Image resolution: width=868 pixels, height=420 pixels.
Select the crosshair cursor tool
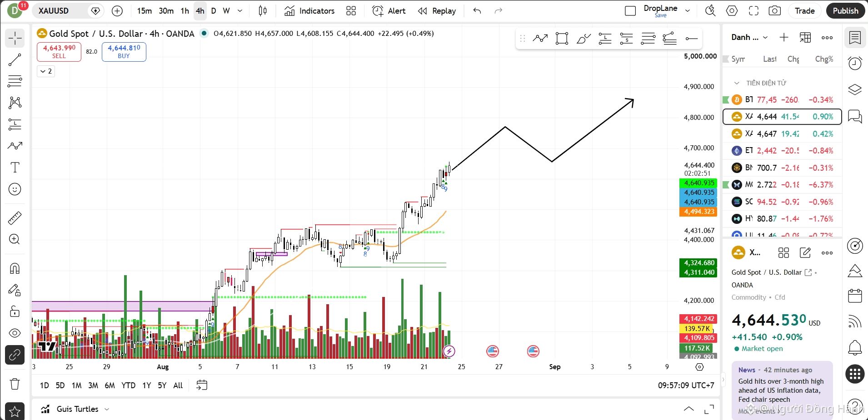point(15,38)
